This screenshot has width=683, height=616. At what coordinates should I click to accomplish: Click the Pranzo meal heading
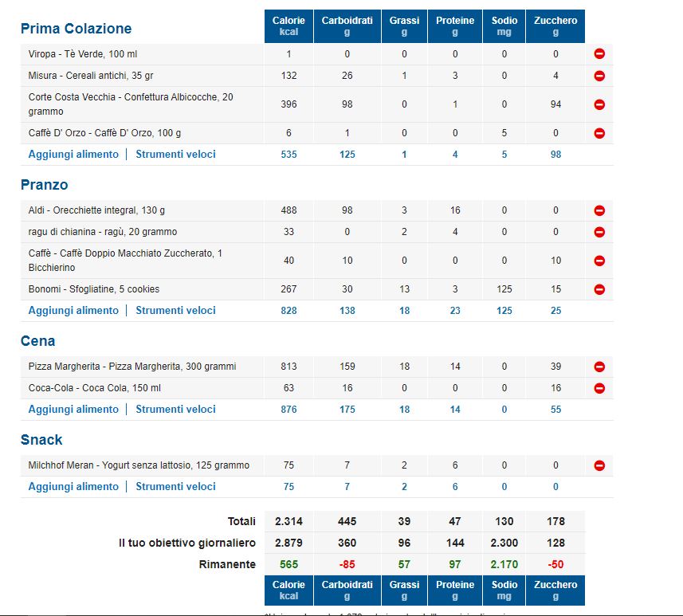click(x=45, y=185)
